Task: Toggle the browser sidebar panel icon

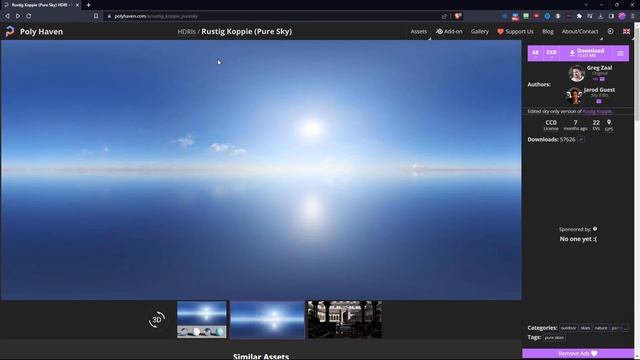Action: pos(611,16)
